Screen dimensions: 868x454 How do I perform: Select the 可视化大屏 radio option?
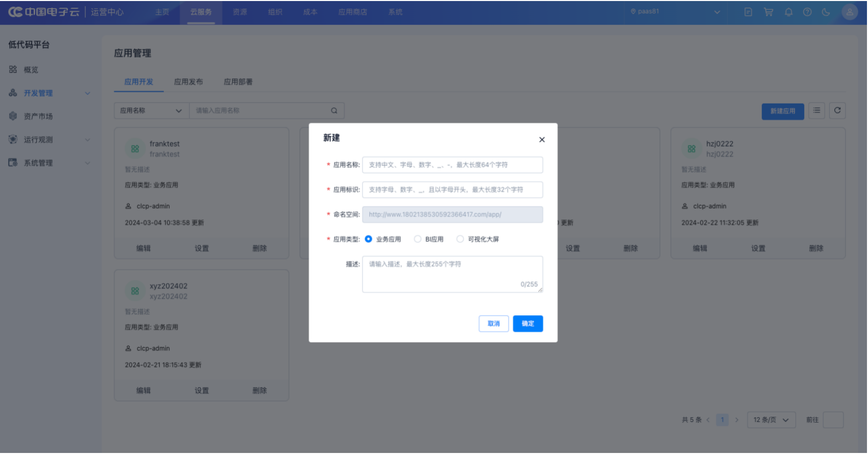460,239
